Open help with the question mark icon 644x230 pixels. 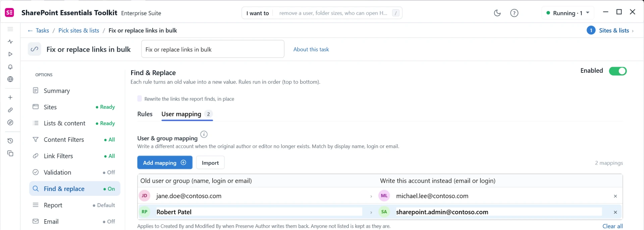pyautogui.click(x=514, y=13)
